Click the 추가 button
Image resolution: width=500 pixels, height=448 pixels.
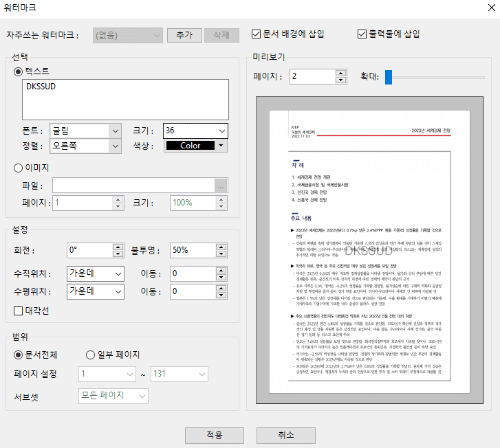click(184, 35)
